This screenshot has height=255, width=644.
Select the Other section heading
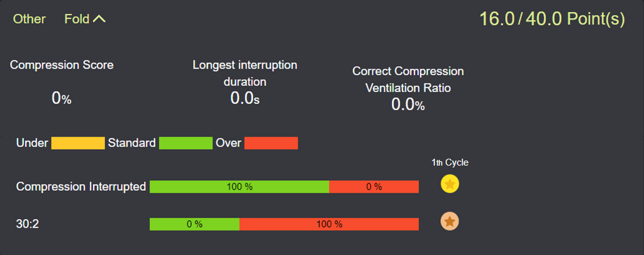[30, 19]
